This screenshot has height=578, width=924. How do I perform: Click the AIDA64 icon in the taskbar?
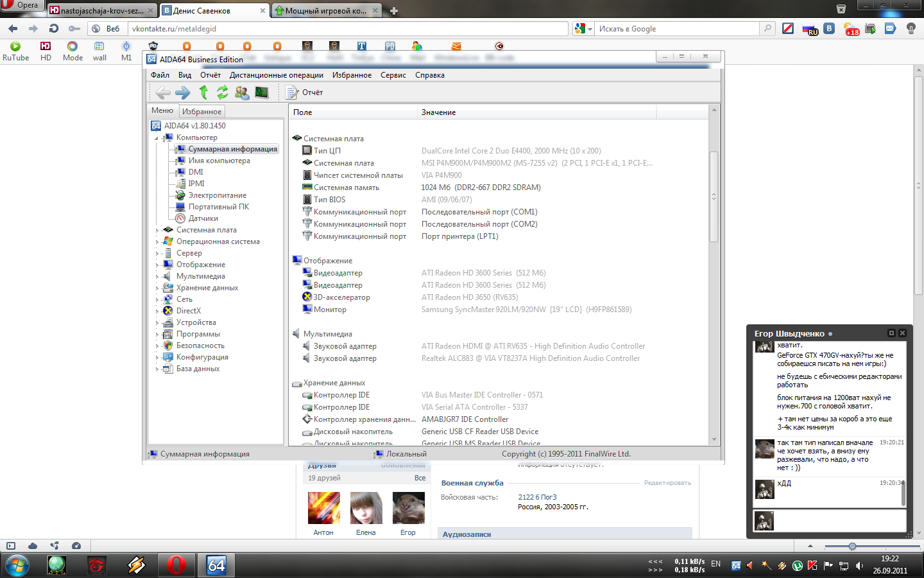click(217, 565)
